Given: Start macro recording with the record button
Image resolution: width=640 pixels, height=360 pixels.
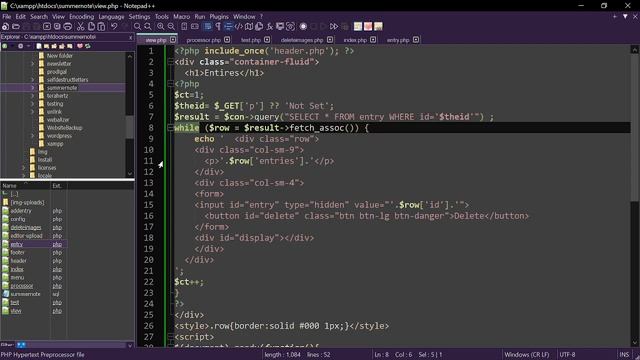Looking at the screenshot, I should [303, 27].
